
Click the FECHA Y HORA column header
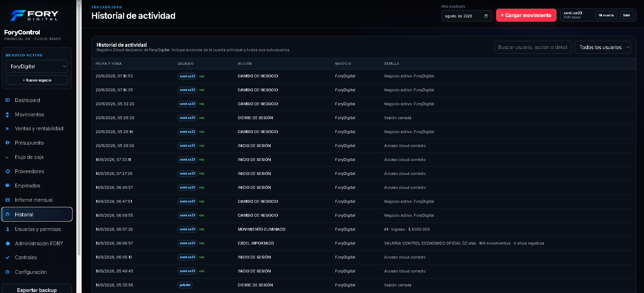point(108,64)
